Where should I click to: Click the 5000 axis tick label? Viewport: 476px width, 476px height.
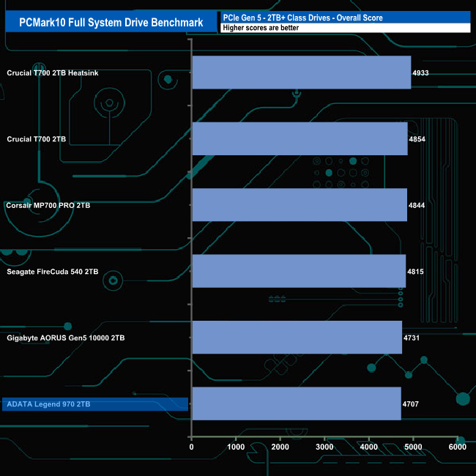click(413, 447)
